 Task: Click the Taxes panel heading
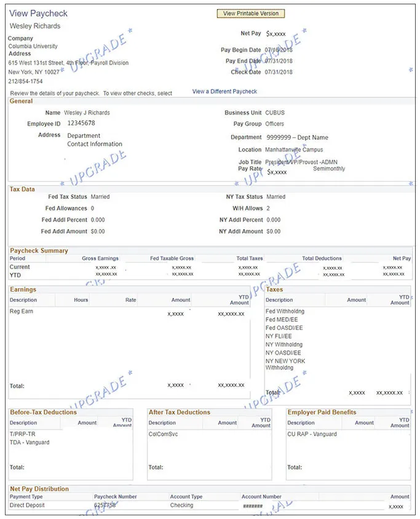coord(274,289)
